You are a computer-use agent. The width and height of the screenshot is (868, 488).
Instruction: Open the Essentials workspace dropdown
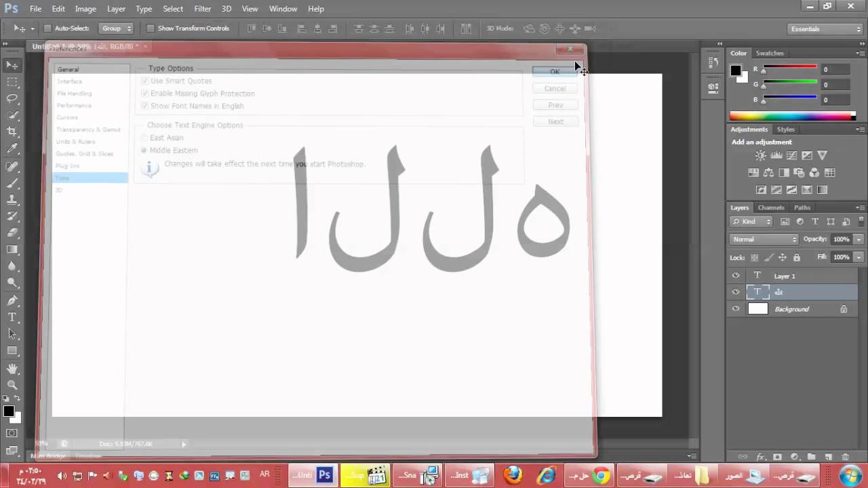click(x=825, y=29)
